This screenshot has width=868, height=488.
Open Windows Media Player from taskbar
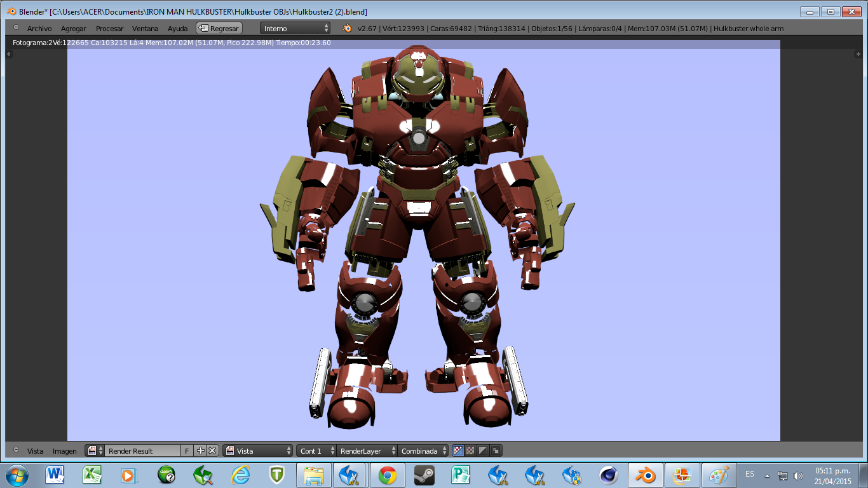pos(129,475)
